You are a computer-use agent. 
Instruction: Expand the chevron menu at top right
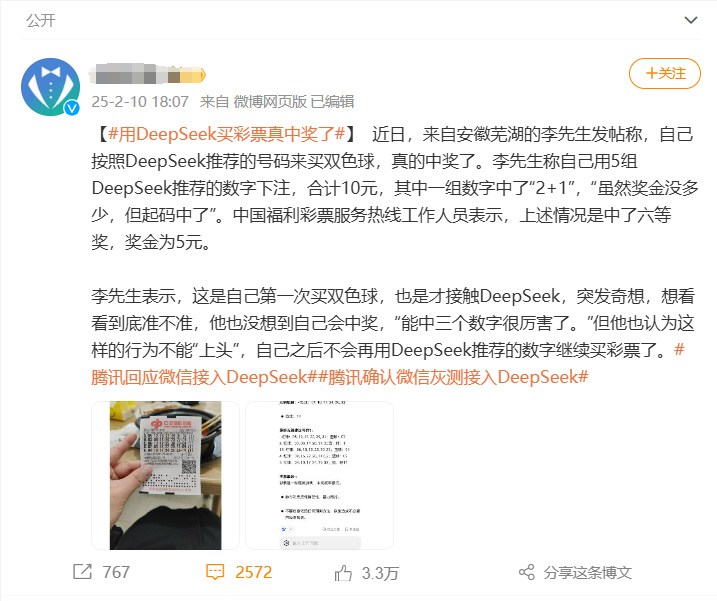(690, 20)
